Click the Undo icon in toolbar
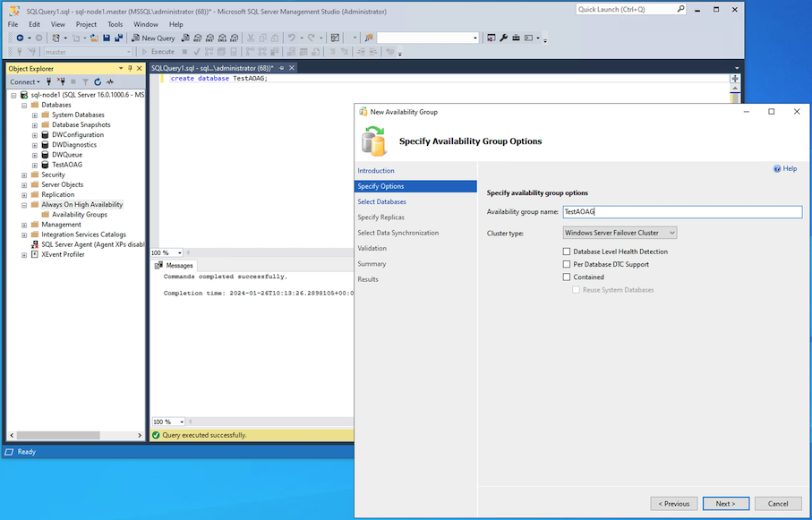This screenshot has width=812, height=520. [292, 38]
